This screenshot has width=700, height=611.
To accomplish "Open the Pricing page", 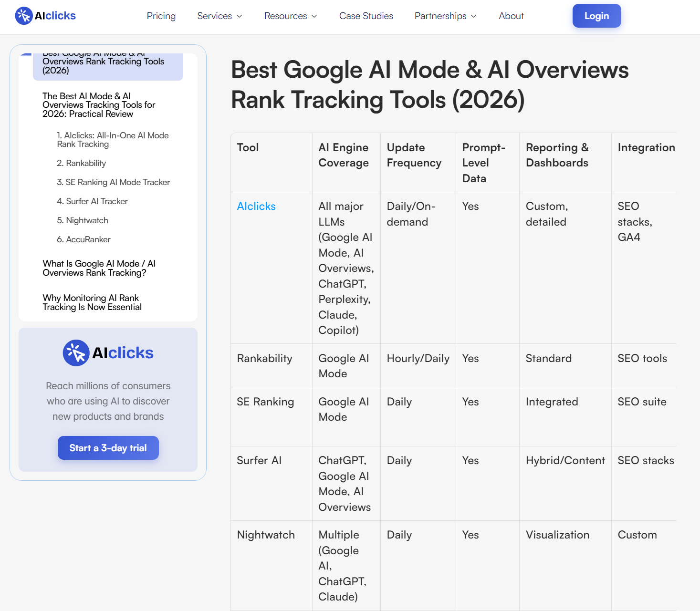I will click(161, 16).
